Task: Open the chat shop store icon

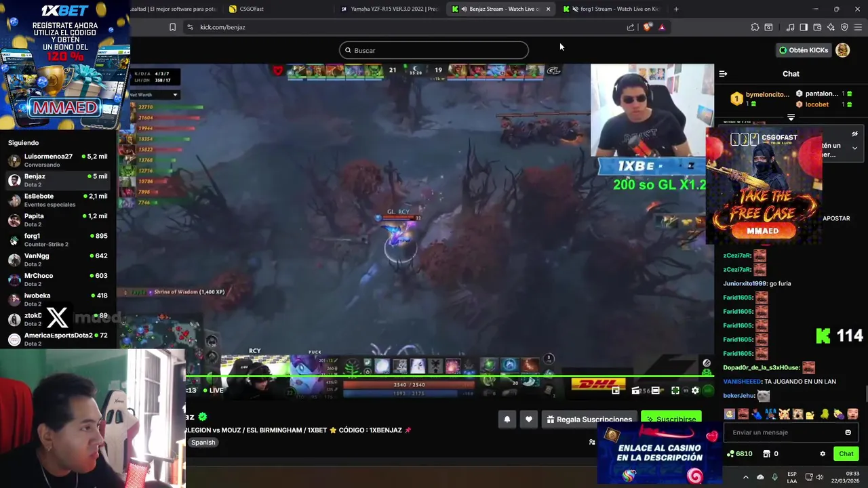Action: [x=767, y=454]
